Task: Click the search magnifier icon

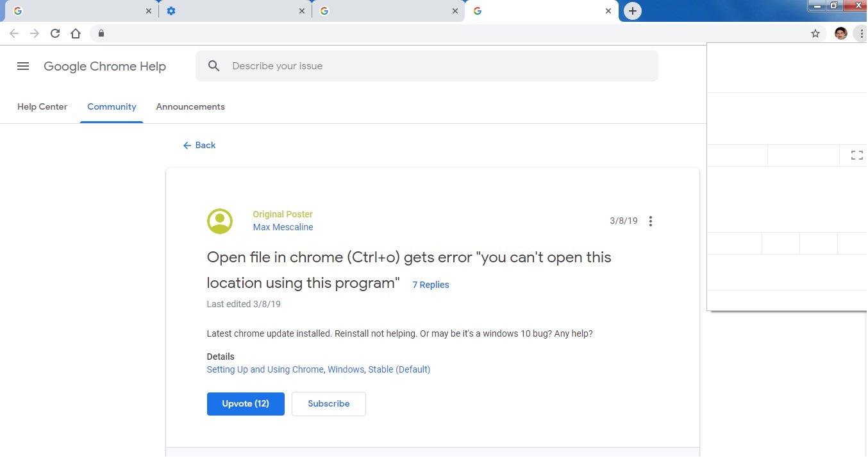Action: (x=214, y=66)
